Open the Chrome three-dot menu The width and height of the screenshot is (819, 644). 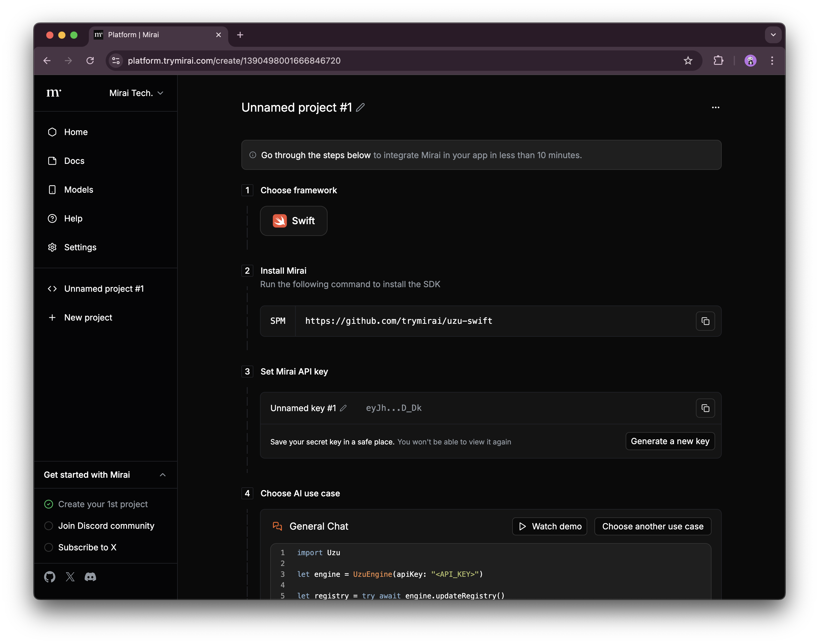772,61
